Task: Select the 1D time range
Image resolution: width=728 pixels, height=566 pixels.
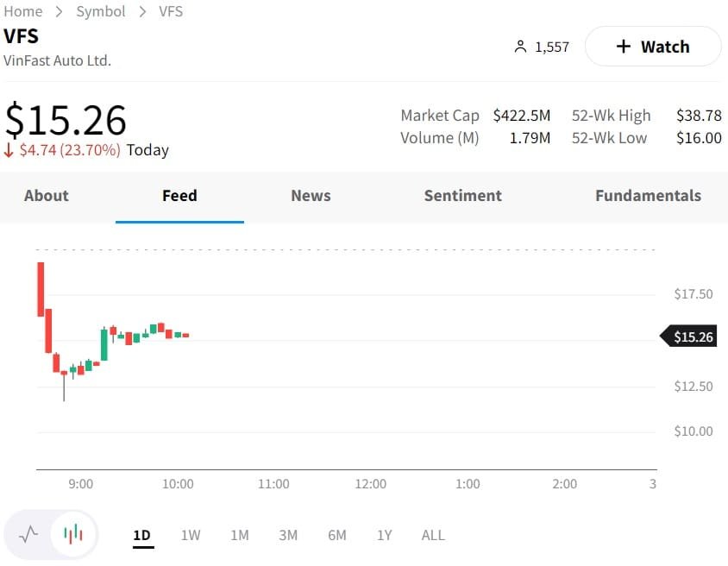Action: (141, 535)
